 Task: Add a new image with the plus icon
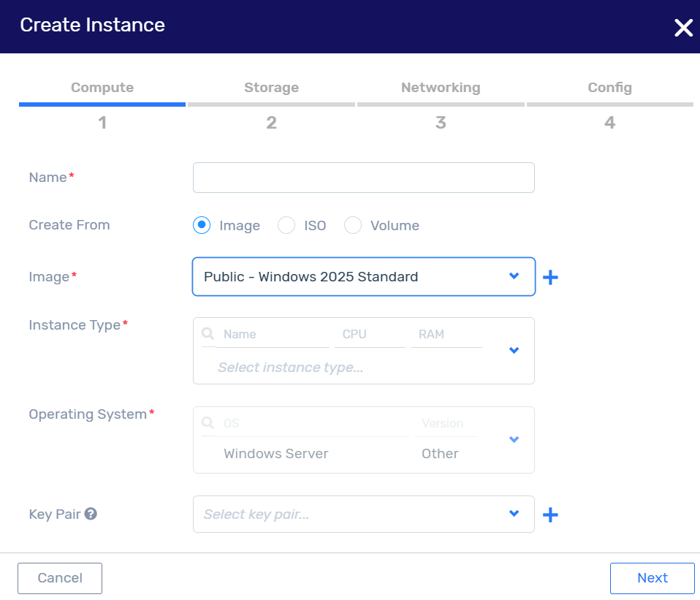(x=550, y=277)
